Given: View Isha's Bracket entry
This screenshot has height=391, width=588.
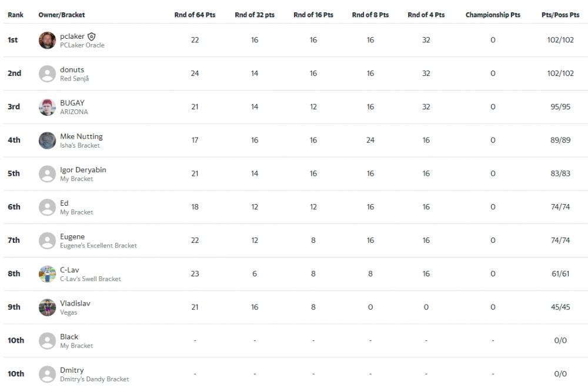Looking at the screenshot, I should [x=80, y=146].
